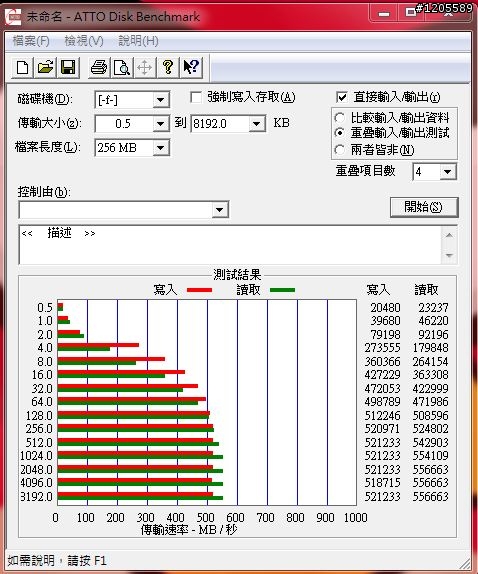The width and height of the screenshot is (478, 574).
Task: Activate context help pointer icon
Action: (x=191, y=67)
